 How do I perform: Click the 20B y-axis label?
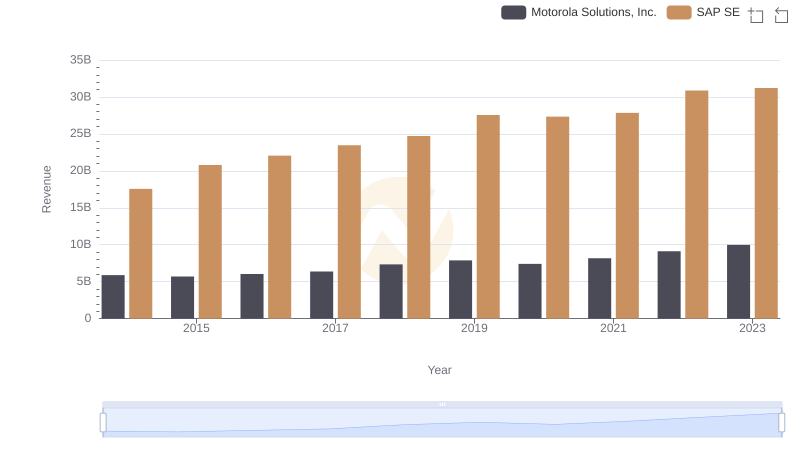[81, 170]
